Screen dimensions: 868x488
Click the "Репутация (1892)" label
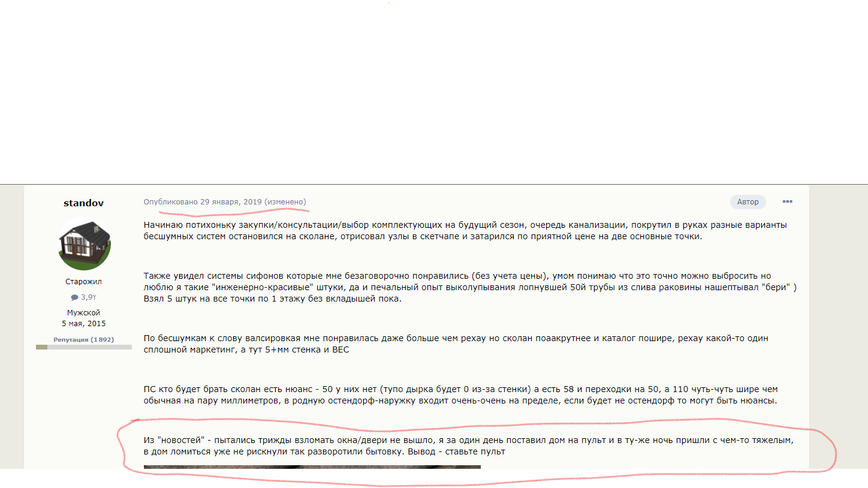coord(84,339)
